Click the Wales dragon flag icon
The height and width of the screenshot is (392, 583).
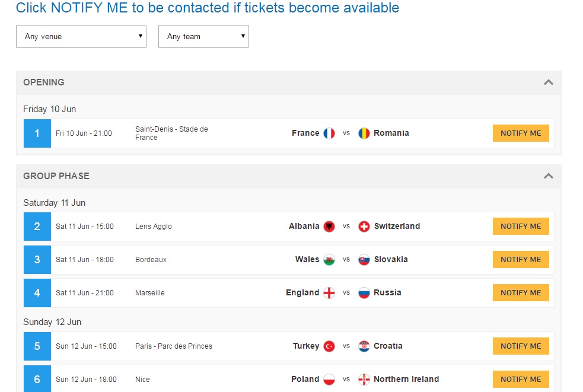(329, 260)
